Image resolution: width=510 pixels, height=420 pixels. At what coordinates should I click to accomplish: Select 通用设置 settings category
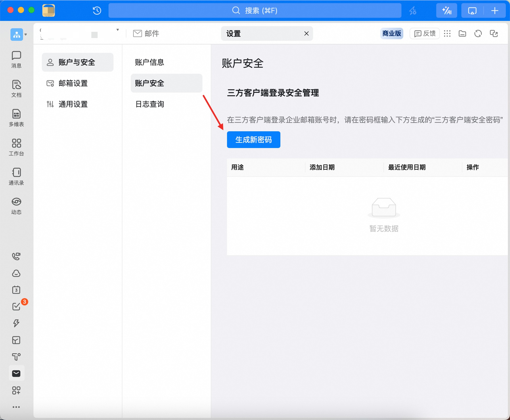pyautogui.click(x=78, y=104)
